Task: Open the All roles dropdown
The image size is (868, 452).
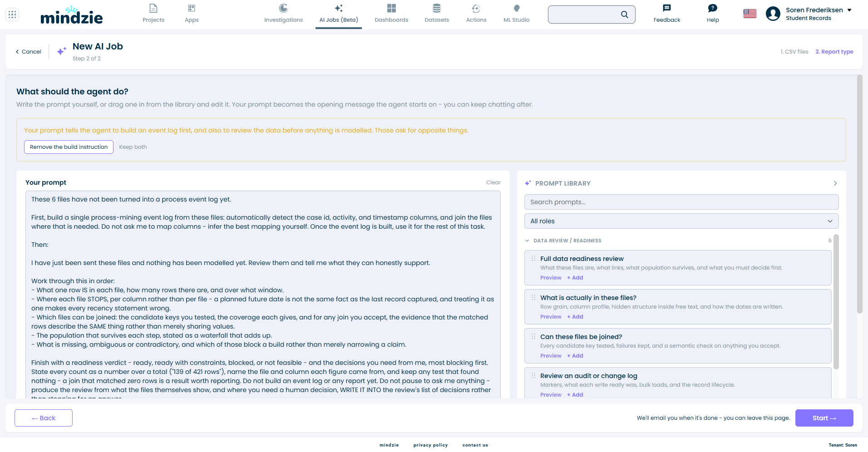Action: tap(681, 221)
